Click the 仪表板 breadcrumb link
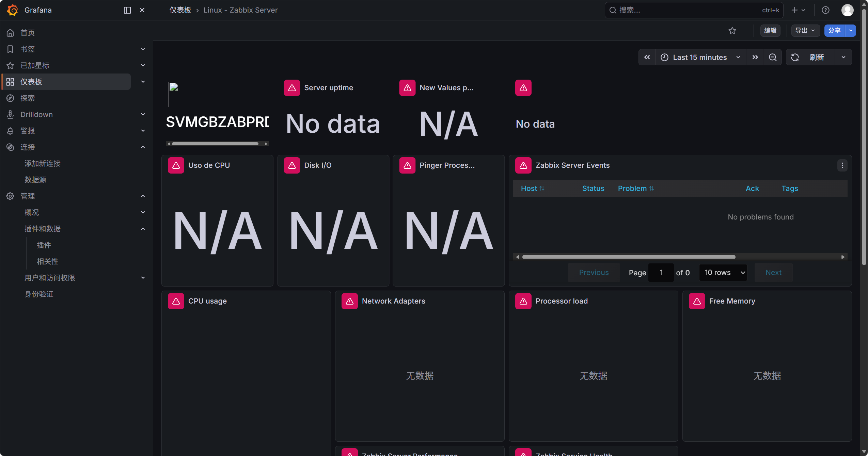 pos(180,10)
